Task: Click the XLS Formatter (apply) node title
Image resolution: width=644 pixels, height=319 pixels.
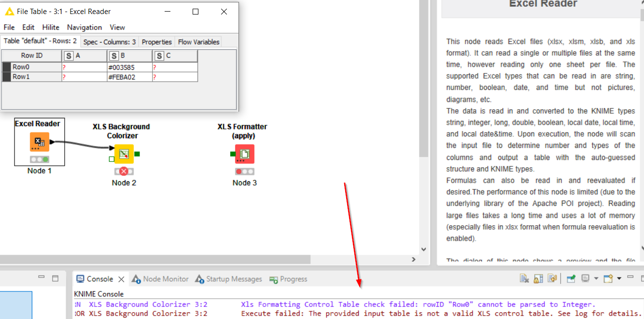Action: (x=242, y=131)
